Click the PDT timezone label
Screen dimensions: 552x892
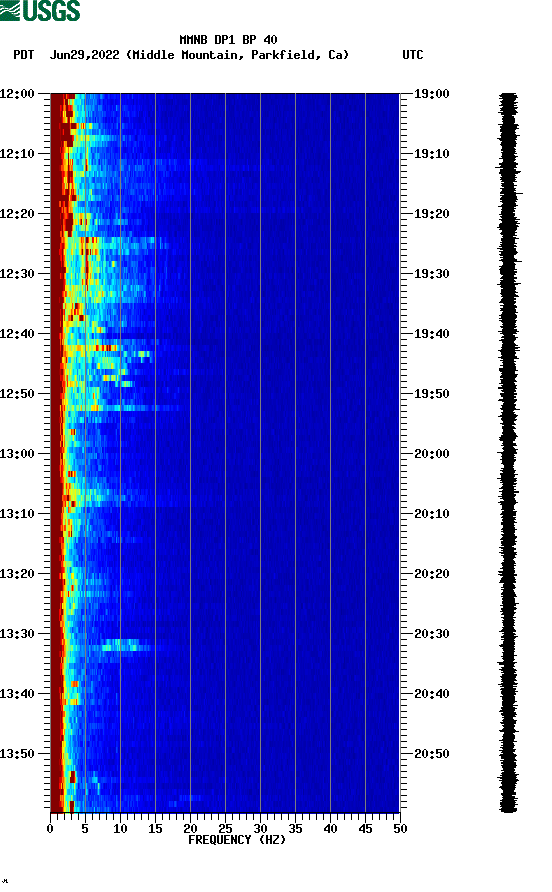(23, 55)
